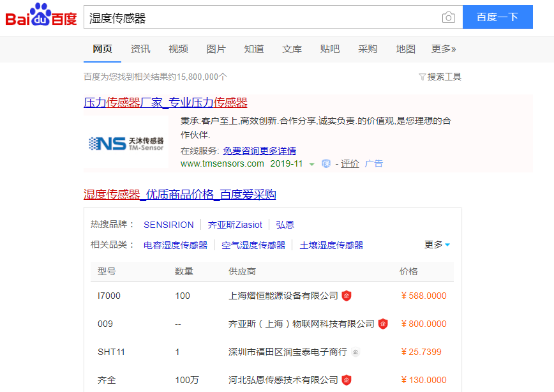Expand 更多 related categories dropdown

coord(437,245)
